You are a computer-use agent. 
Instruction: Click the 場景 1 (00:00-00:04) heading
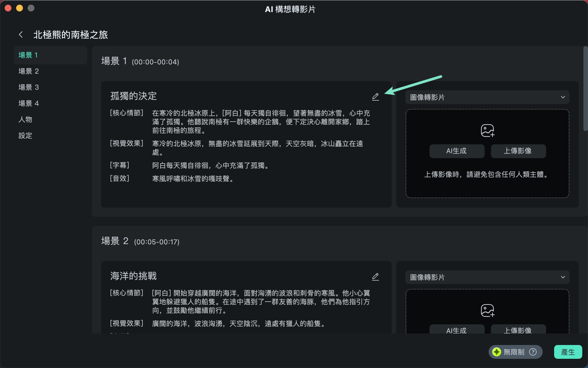click(x=140, y=61)
